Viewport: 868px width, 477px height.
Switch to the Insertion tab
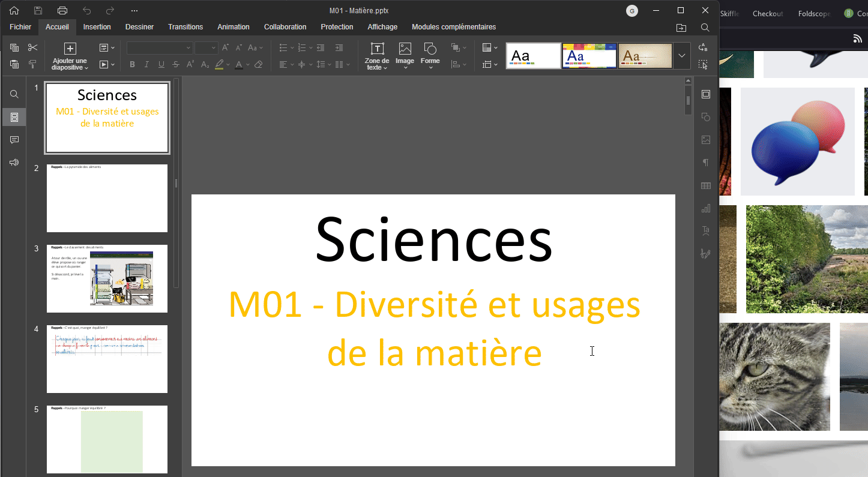(x=97, y=27)
